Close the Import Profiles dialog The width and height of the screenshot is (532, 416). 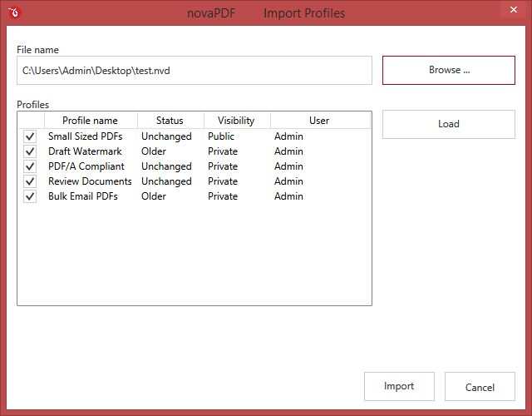point(514,9)
